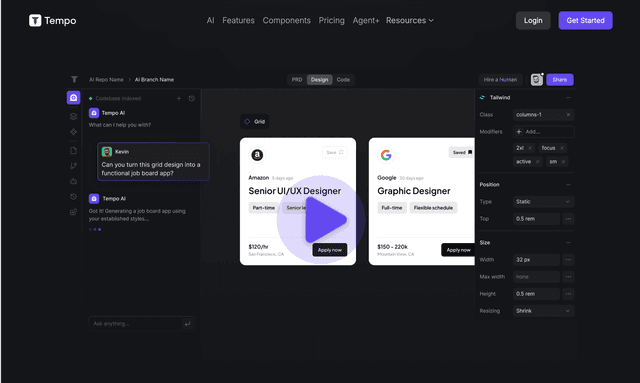The image size is (640, 383).
Task: Click the Flexible schedule tag
Action: (x=433, y=208)
